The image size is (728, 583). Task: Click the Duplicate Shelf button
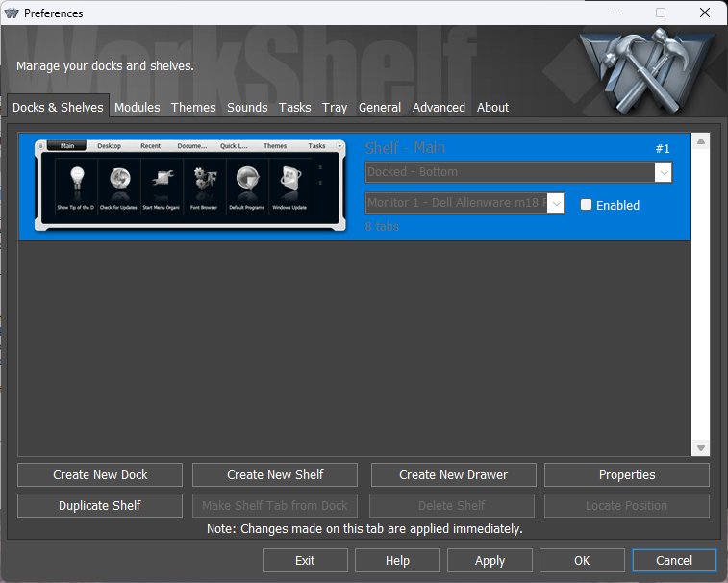(99, 505)
